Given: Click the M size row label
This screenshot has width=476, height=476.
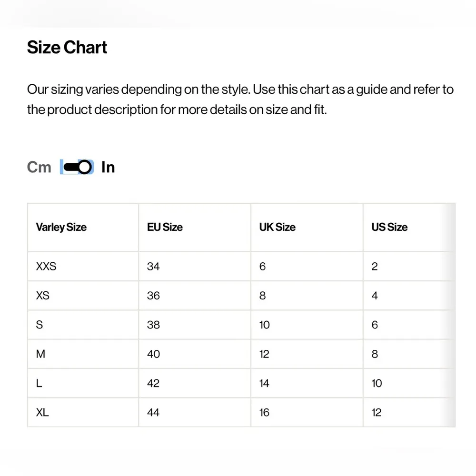Looking at the screenshot, I should [x=40, y=354].
